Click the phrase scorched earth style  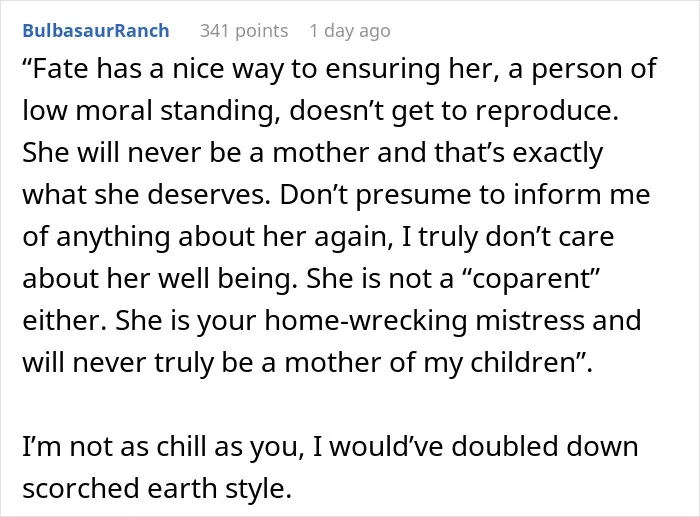click(x=157, y=489)
